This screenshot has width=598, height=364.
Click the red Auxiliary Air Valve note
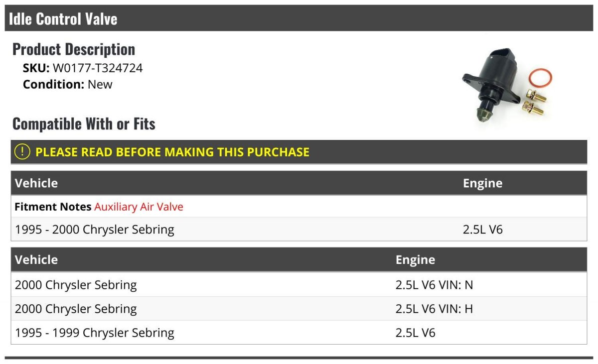coord(139,207)
